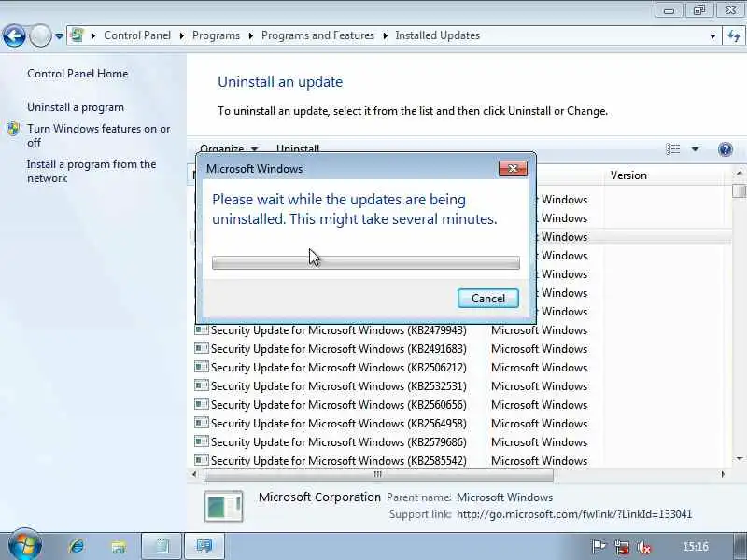Viewport: 747px width, 560px height.
Task: Open Turn Windows features on or off
Action: pos(99,135)
